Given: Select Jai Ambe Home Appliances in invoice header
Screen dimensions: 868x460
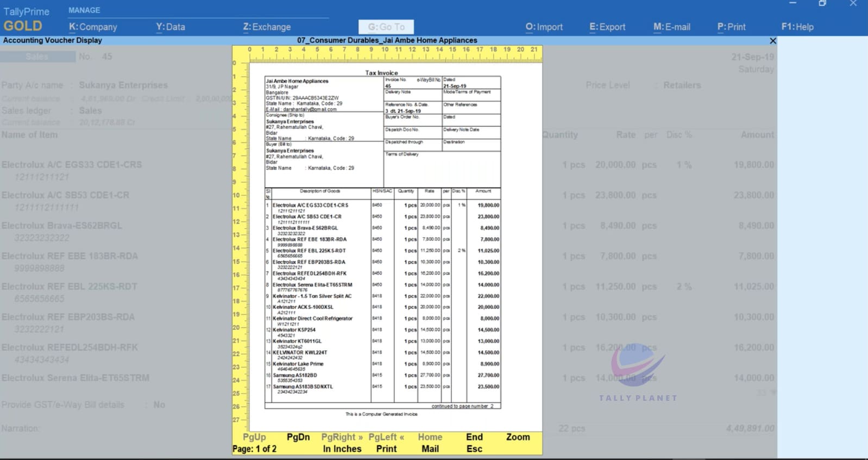Looking at the screenshot, I should tap(297, 81).
